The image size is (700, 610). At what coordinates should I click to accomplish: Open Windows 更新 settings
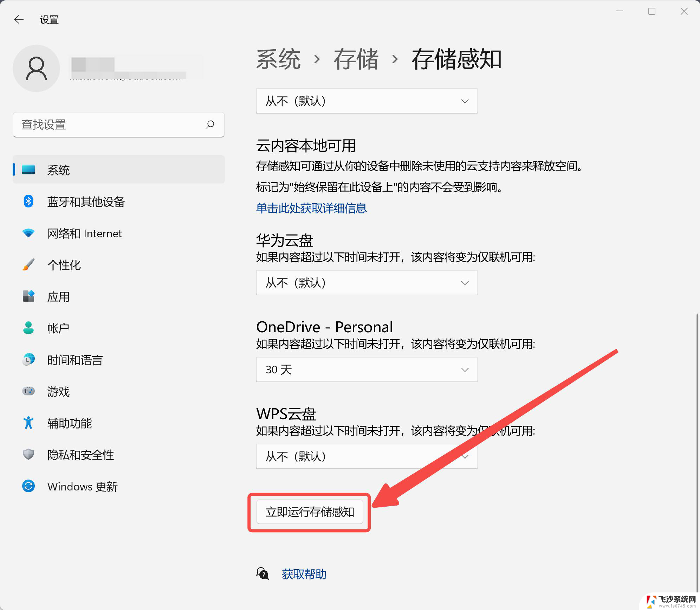tap(119, 486)
